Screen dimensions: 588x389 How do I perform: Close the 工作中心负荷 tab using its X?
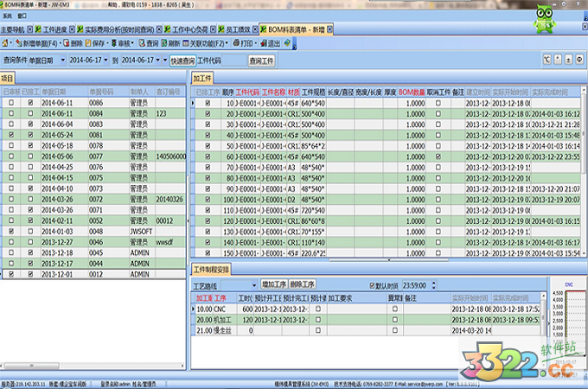[x=213, y=29]
